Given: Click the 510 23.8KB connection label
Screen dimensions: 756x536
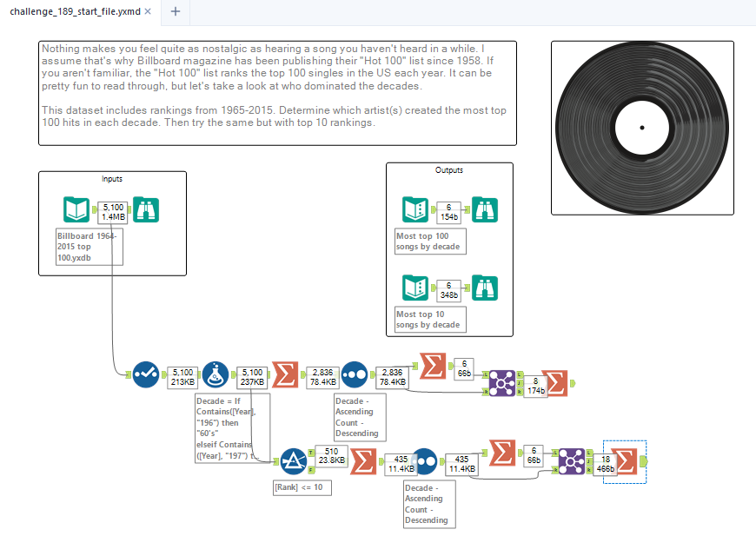Looking at the screenshot, I should [x=331, y=455].
